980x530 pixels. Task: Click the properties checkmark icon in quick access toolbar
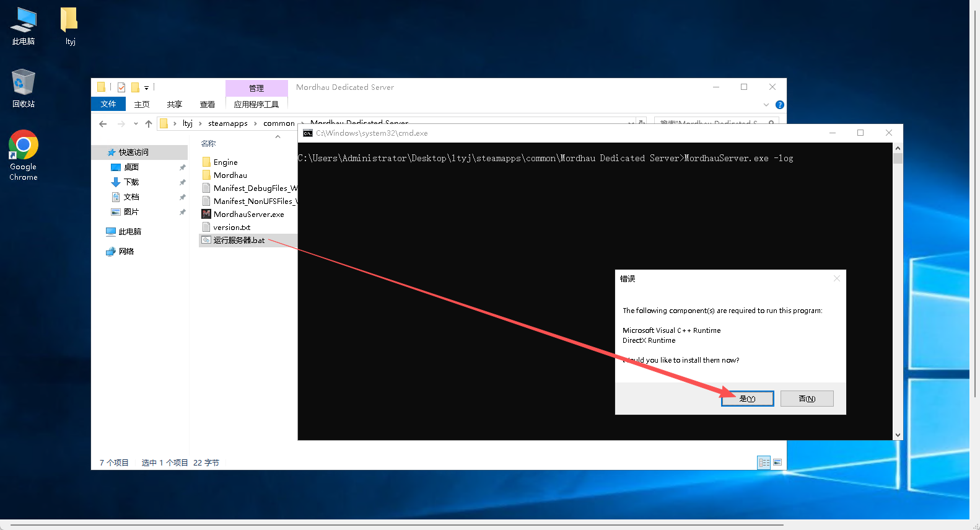point(121,87)
